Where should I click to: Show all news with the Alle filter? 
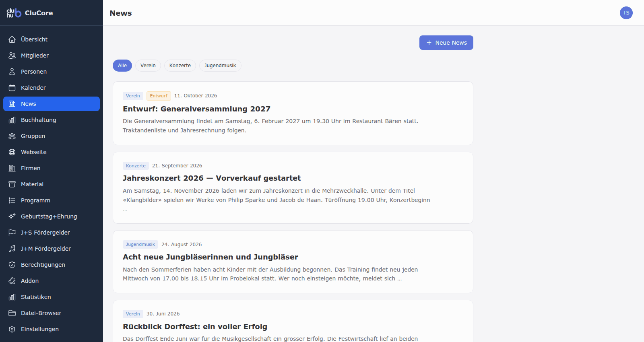tap(122, 66)
